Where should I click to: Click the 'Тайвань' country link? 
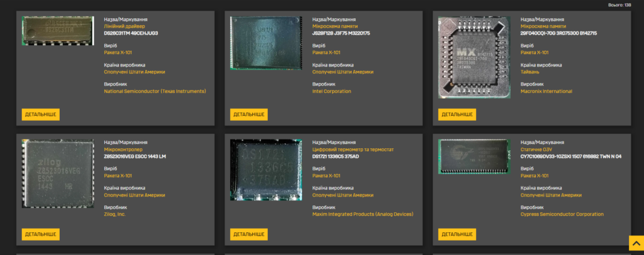(530, 72)
